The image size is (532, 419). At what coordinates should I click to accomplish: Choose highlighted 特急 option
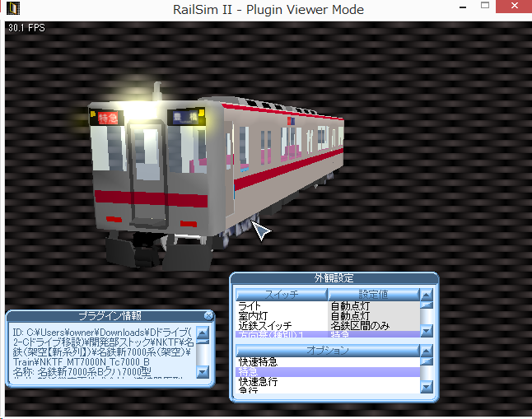pyautogui.click(x=328, y=372)
